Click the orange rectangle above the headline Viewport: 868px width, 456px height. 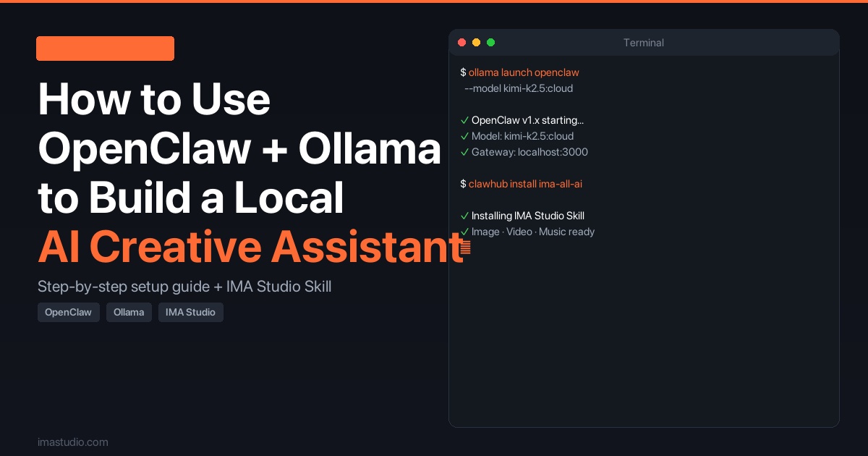point(105,48)
